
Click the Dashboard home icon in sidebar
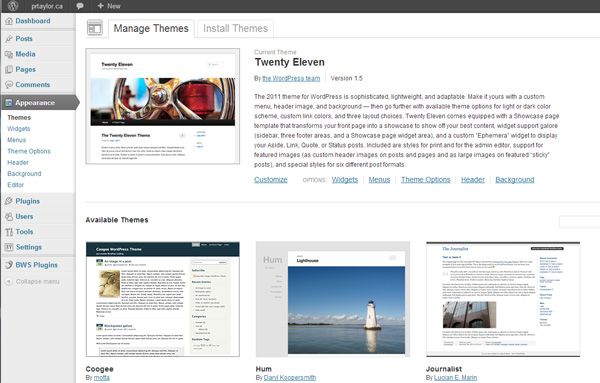9,21
